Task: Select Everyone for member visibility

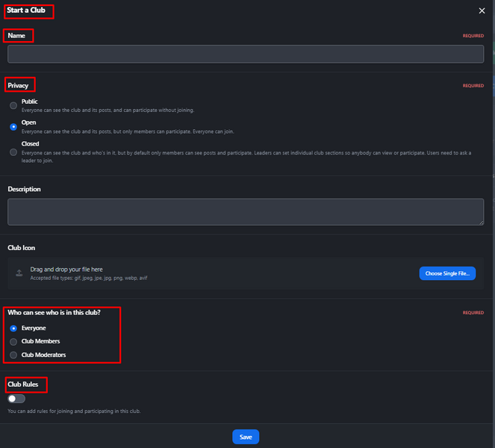Action: point(13,329)
